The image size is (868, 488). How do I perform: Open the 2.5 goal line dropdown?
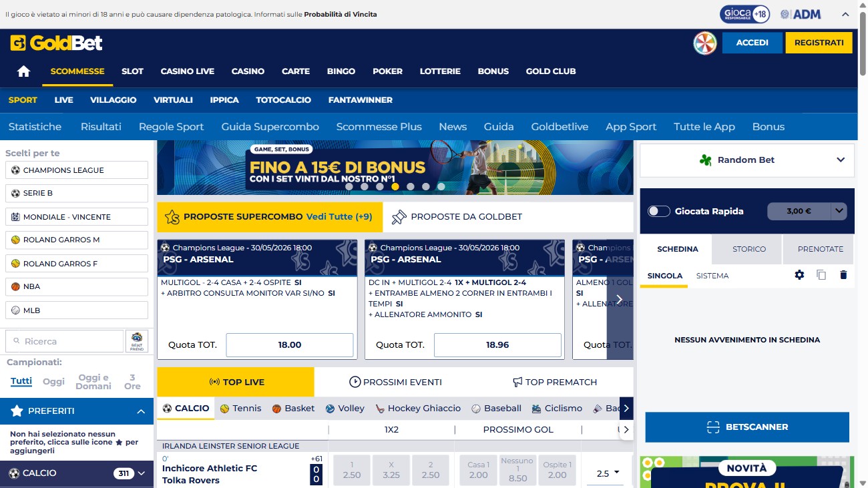(x=607, y=473)
